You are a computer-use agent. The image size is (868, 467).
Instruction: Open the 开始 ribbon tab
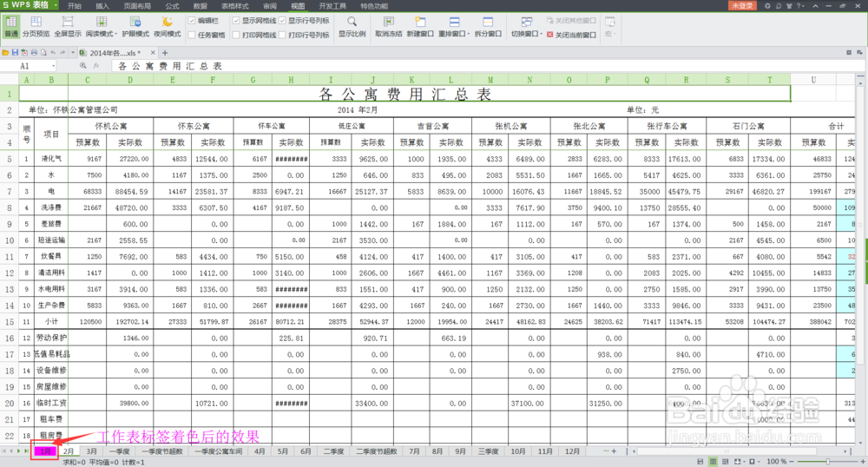click(x=74, y=5)
